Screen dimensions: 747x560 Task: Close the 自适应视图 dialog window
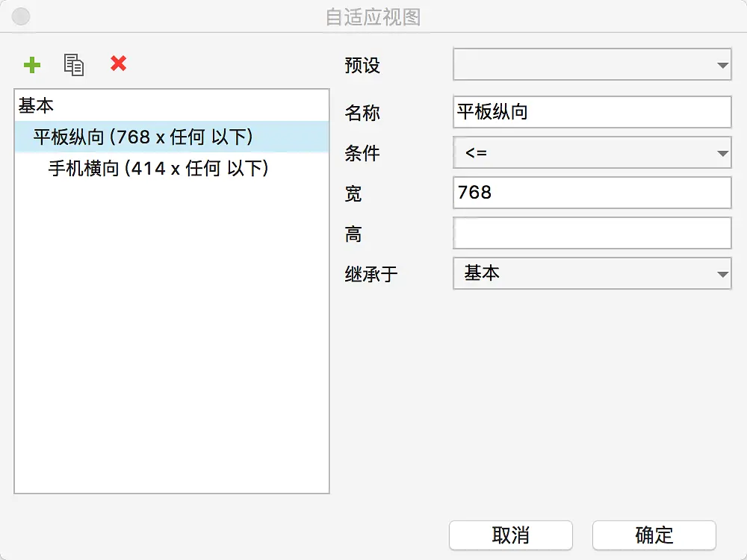coord(21,16)
